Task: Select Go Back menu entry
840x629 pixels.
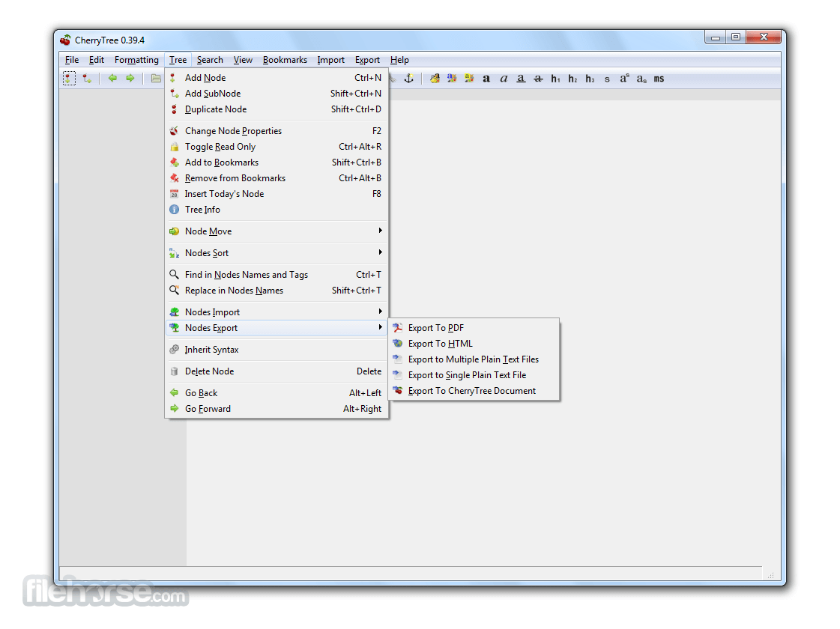Action: click(x=277, y=393)
